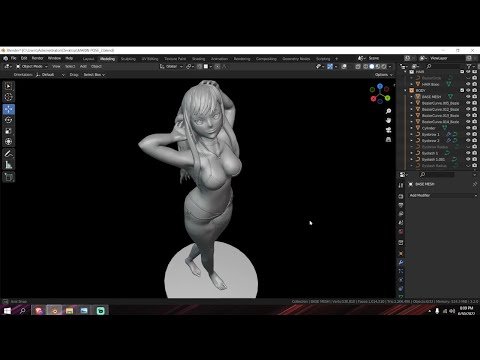Select the Transform tool

[9, 141]
